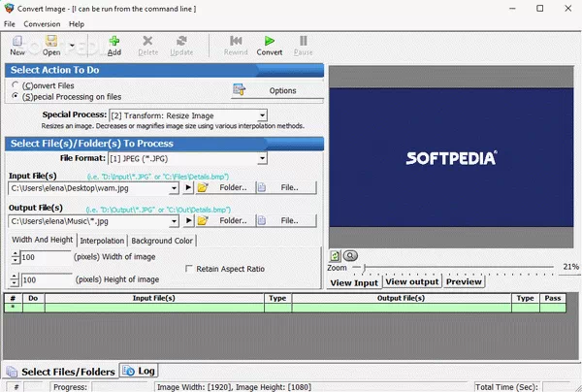Click the Do column header
582x392 pixels.
click(33, 298)
